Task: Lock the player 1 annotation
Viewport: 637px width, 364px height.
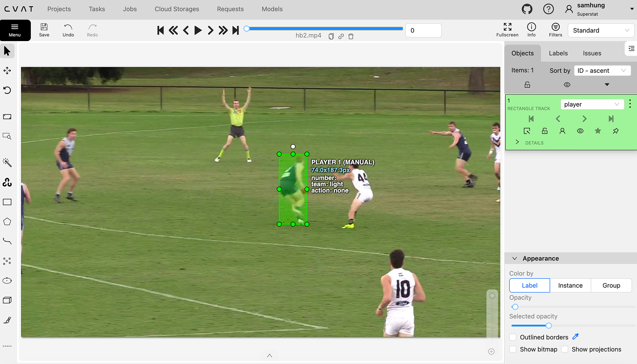Action: coord(544,131)
